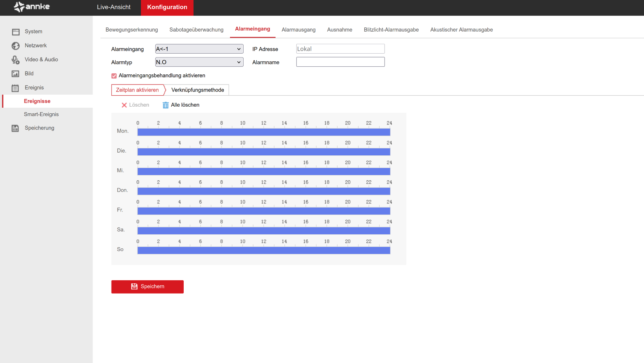
Task: Open the Bewegungserkennung tab
Action: 131,30
